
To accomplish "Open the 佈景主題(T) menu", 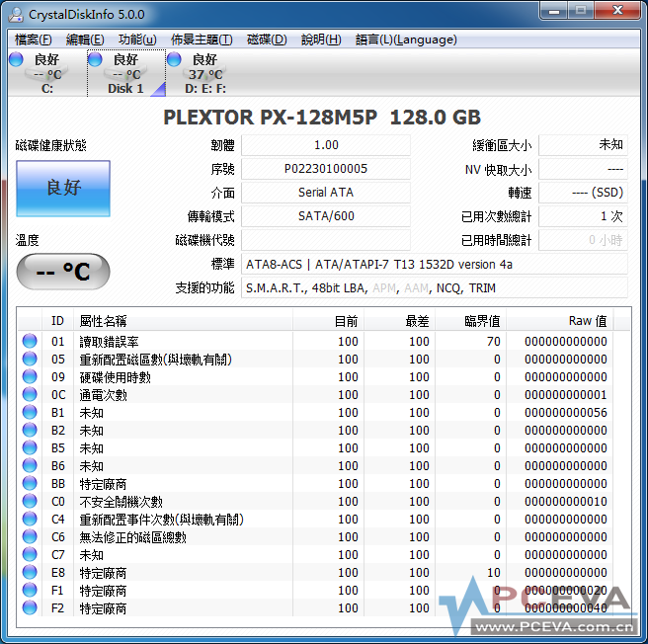I will [202, 40].
